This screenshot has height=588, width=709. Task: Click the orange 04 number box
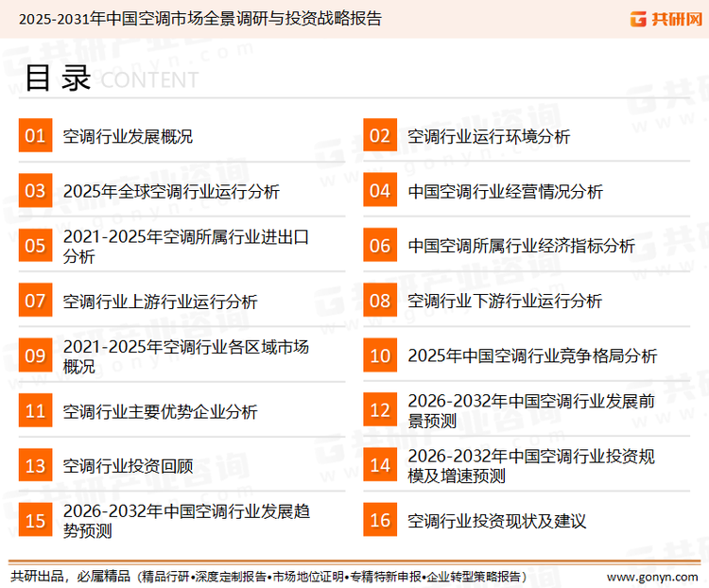click(380, 190)
